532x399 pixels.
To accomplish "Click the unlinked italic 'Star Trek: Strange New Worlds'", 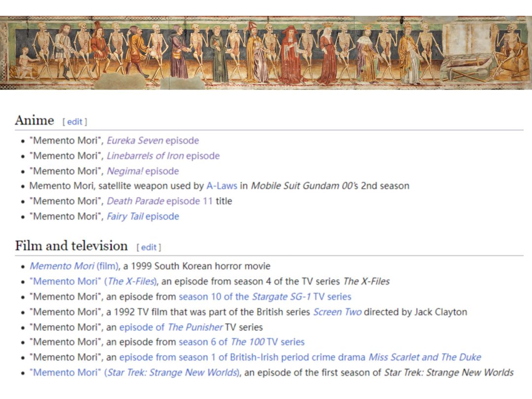I will coord(449,372).
